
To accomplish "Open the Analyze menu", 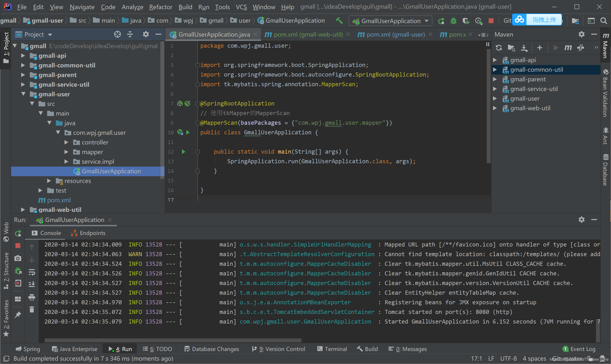I will click(132, 7).
